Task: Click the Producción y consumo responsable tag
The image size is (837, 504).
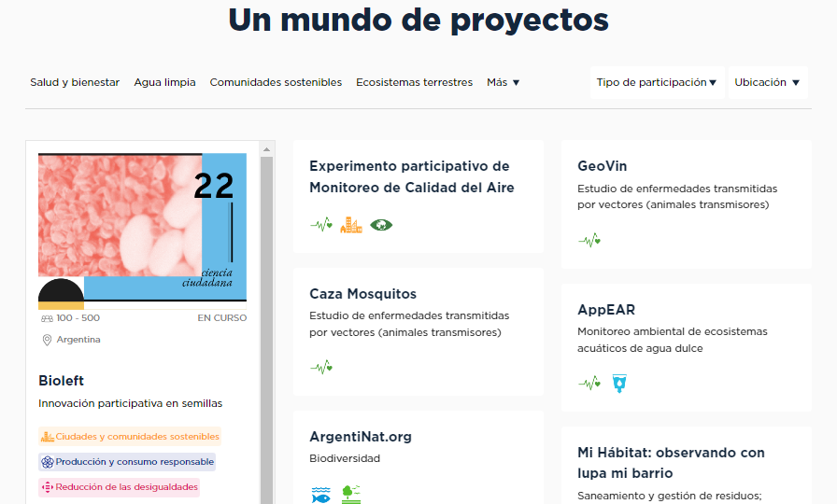Action: tap(127, 462)
